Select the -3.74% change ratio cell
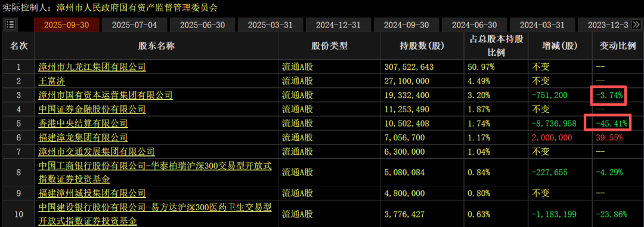 (x=609, y=96)
